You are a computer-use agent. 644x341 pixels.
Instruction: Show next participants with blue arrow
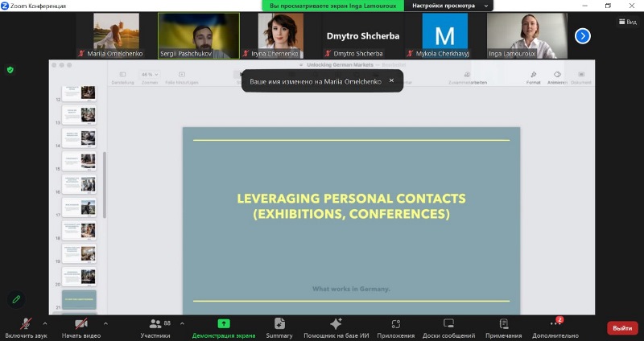click(x=582, y=36)
